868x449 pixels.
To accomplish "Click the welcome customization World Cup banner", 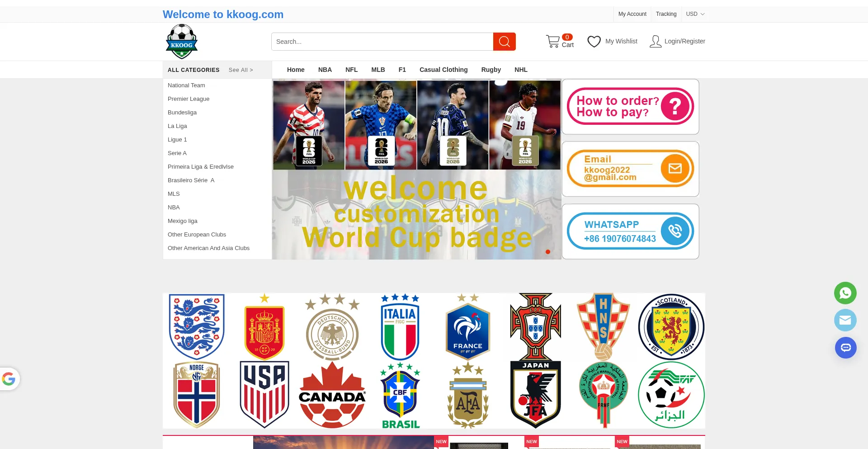I will [417, 169].
